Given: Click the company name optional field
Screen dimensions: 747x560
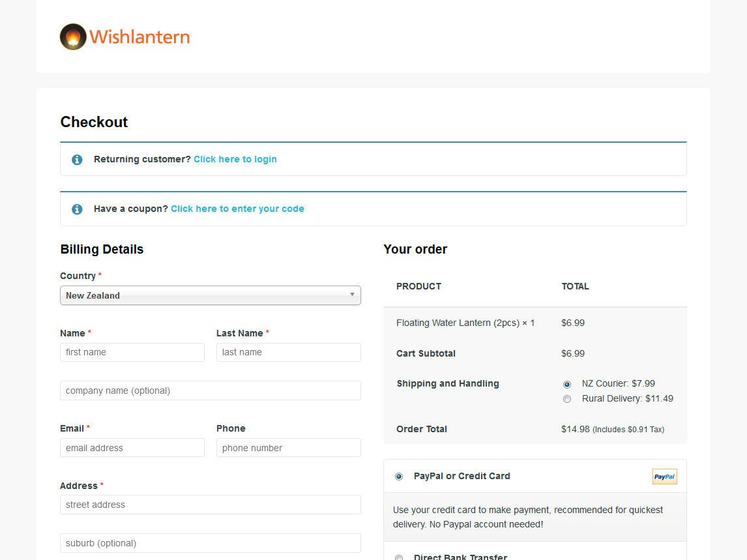Looking at the screenshot, I should 210,391.
